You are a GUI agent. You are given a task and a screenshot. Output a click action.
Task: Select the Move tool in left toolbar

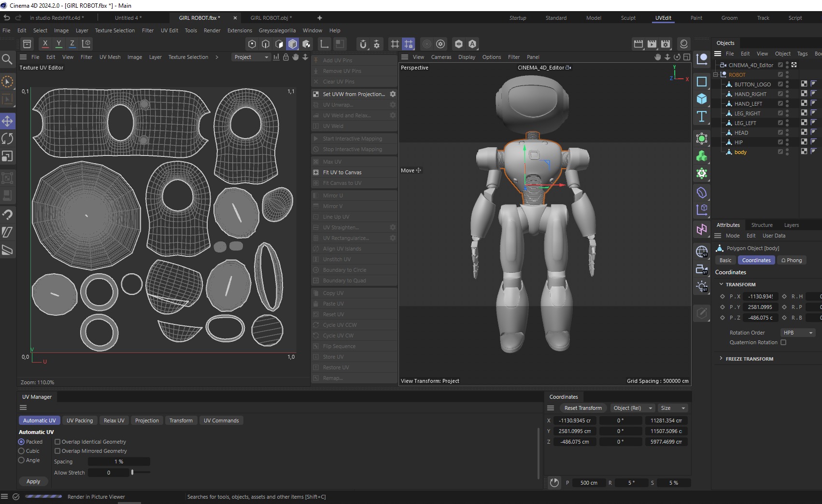7,121
